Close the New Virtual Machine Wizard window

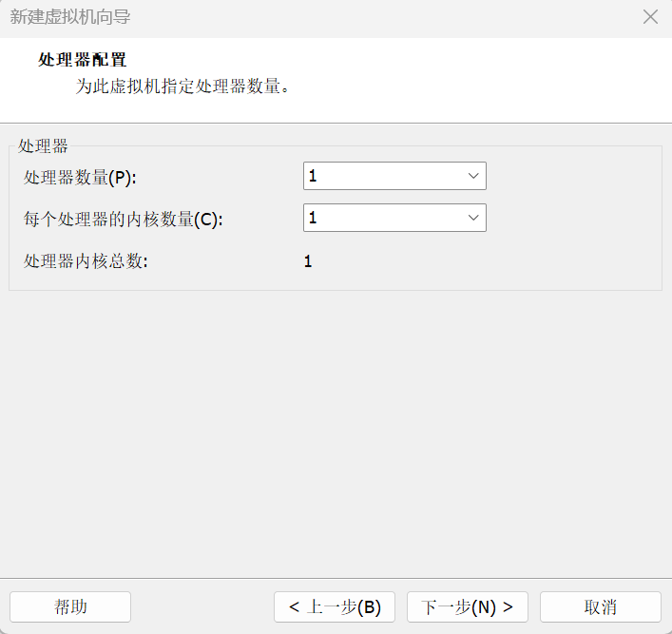(x=650, y=17)
